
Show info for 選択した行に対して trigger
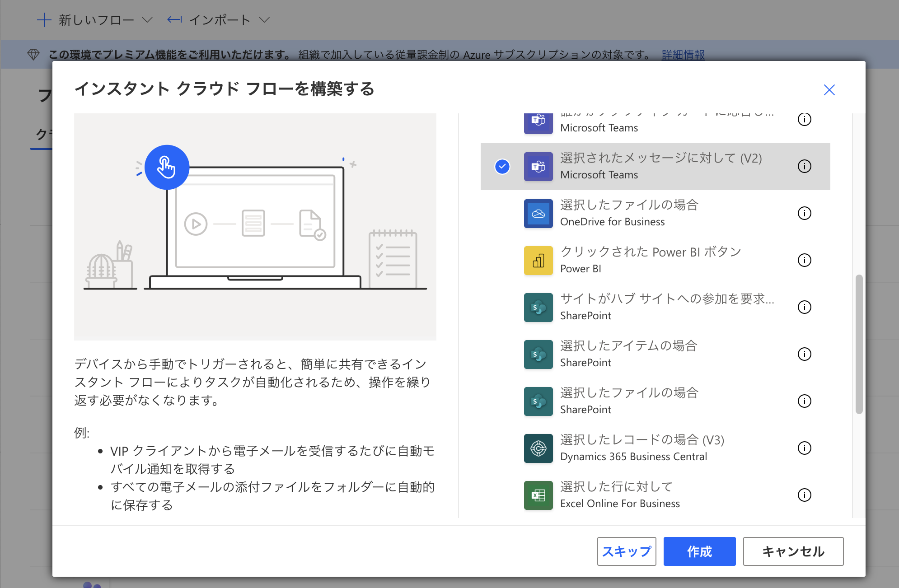tap(804, 495)
